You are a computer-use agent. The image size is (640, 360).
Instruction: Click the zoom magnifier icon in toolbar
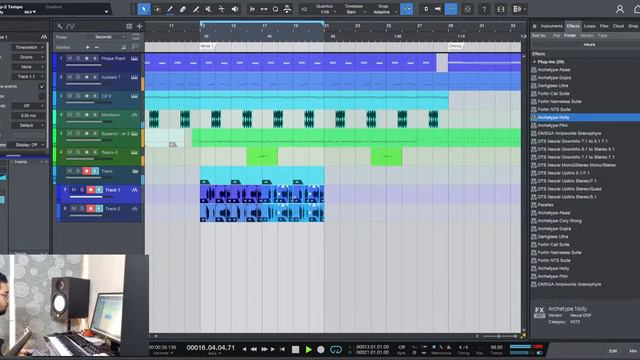(x=276, y=9)
